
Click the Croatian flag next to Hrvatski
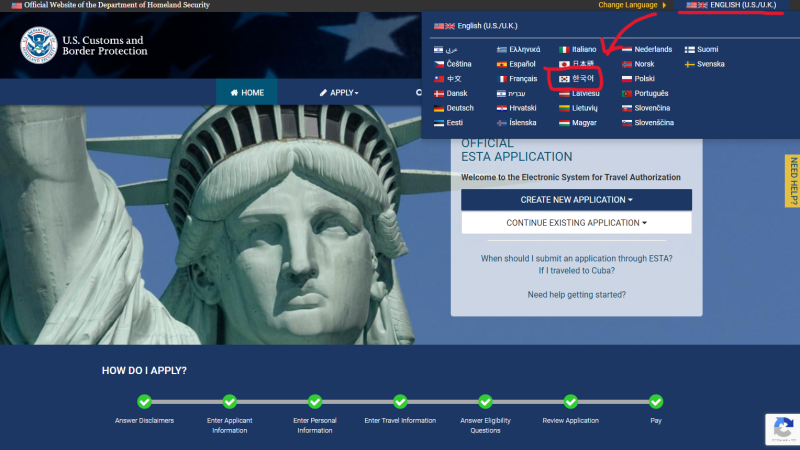[x=502, y=108]
